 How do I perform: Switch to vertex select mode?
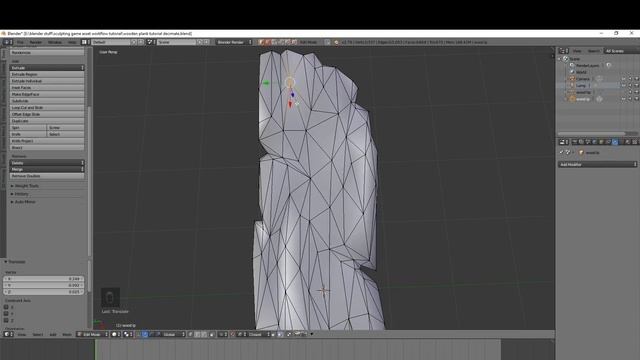point(190,334)
